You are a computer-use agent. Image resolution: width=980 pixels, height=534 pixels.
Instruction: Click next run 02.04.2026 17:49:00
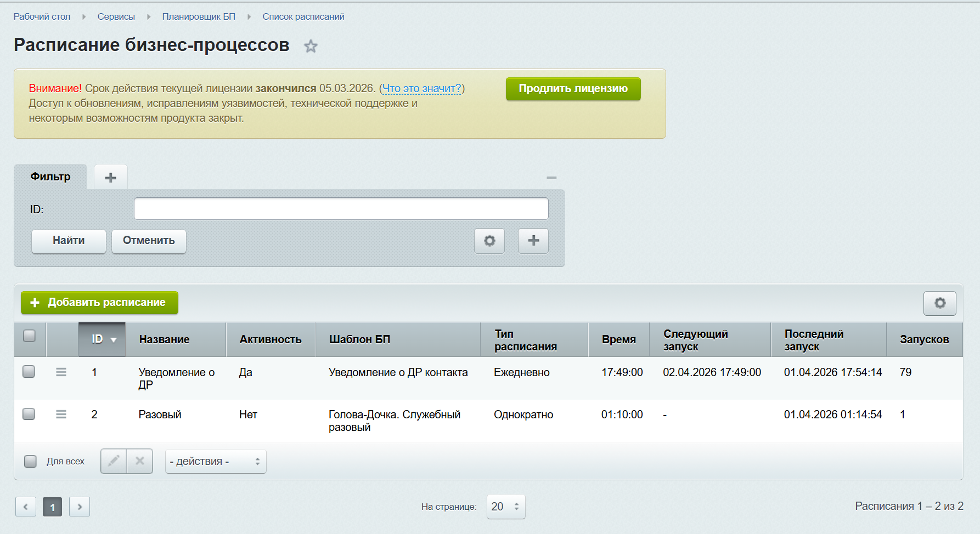712,372
